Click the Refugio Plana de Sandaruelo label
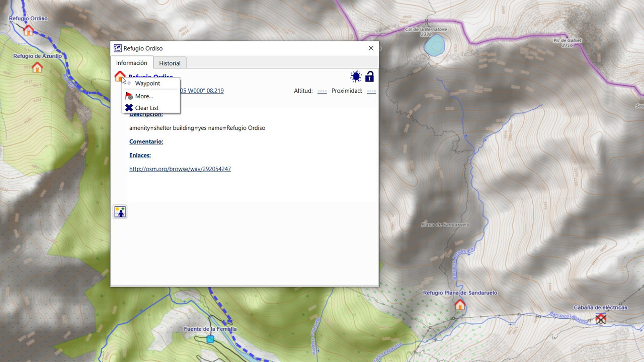Viewport: 644px width, 362px height. pos(460,293)
